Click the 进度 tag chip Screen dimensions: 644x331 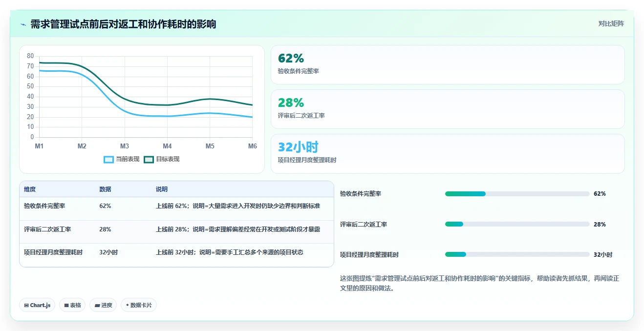click(x=103, y=305)
